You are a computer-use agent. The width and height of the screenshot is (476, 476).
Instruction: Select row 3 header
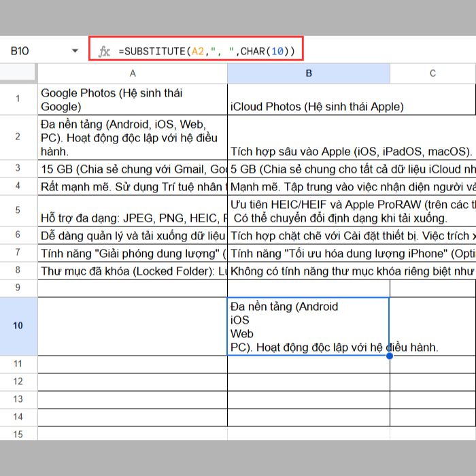18,169
